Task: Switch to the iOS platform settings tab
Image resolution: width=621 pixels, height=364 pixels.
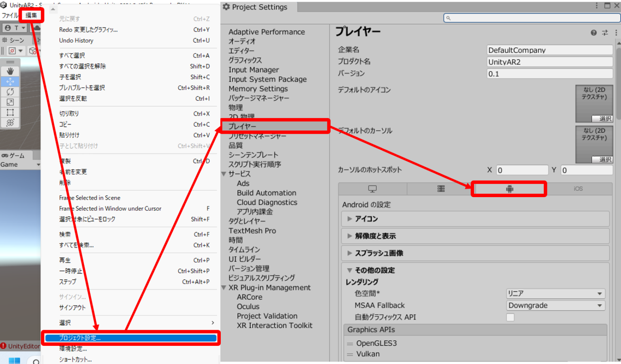Action: point(578,188)
